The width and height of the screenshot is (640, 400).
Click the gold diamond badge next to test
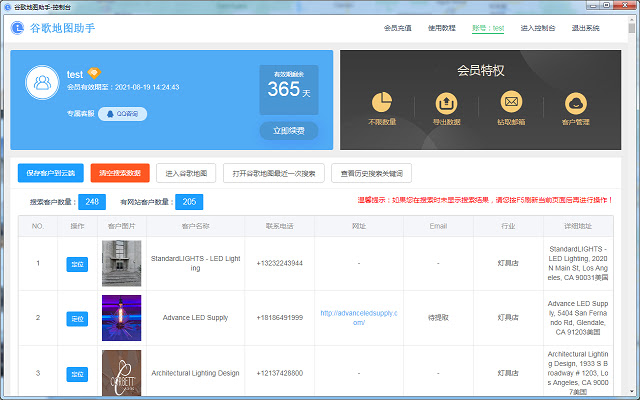pyautogui.click(x=94, y=73)
